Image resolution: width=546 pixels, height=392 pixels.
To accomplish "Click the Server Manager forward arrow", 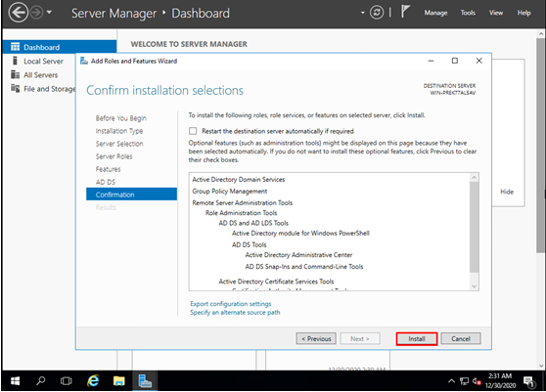I will click(36, 13).
